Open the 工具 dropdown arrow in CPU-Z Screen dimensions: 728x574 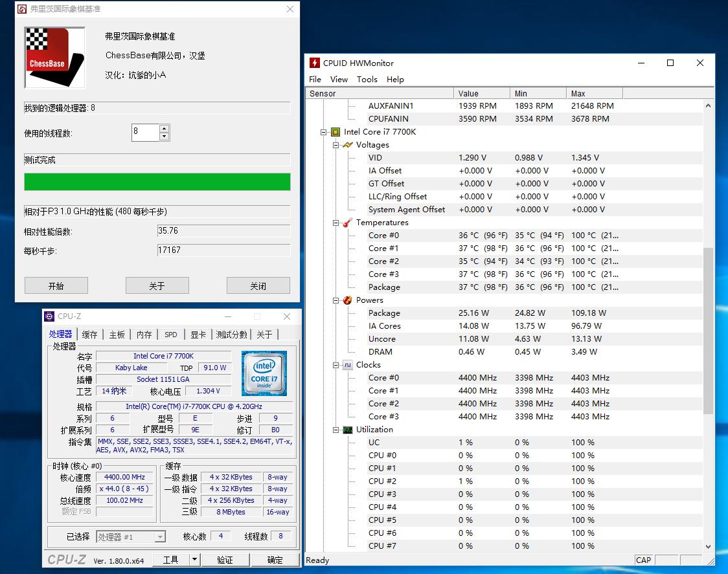[194, 560]
